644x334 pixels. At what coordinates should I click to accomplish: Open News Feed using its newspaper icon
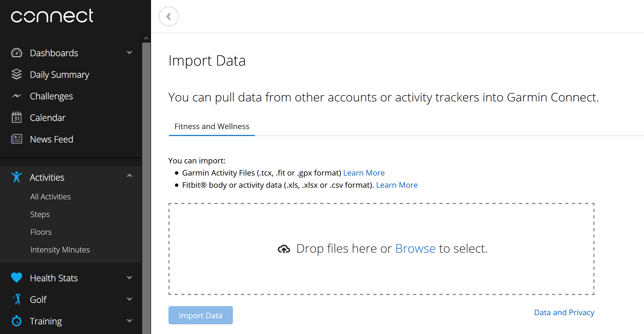click(17, 139)
